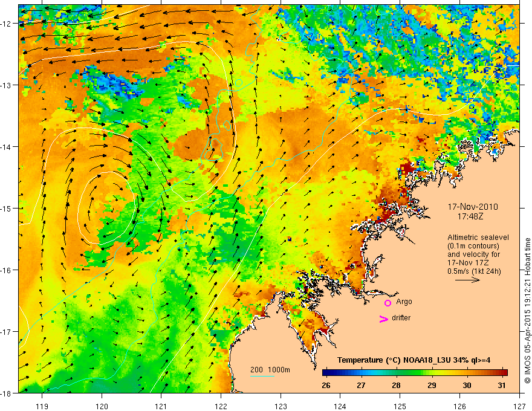Viewport: 532px width, 411px height.
Task: Click longitude axis label 124
Action: point(340,406)
